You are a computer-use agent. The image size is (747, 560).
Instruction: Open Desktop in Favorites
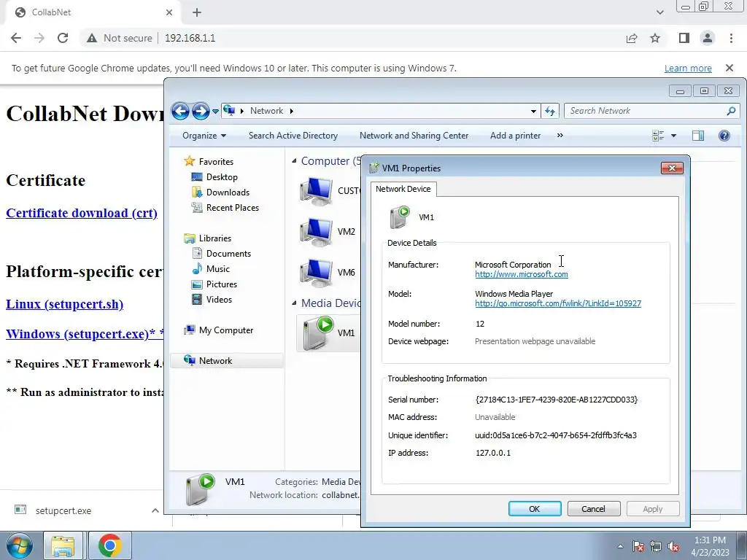(222, 177)
